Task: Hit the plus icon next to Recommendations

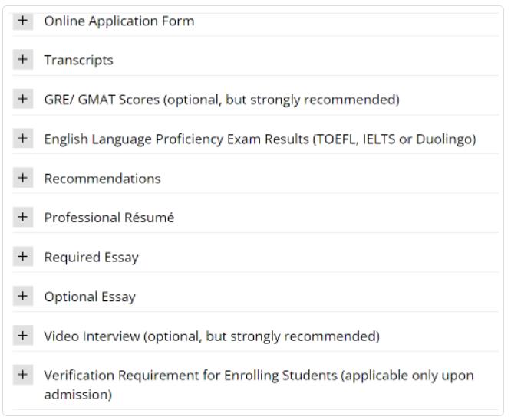Action: pyautogui.click(x=23, y=178)
